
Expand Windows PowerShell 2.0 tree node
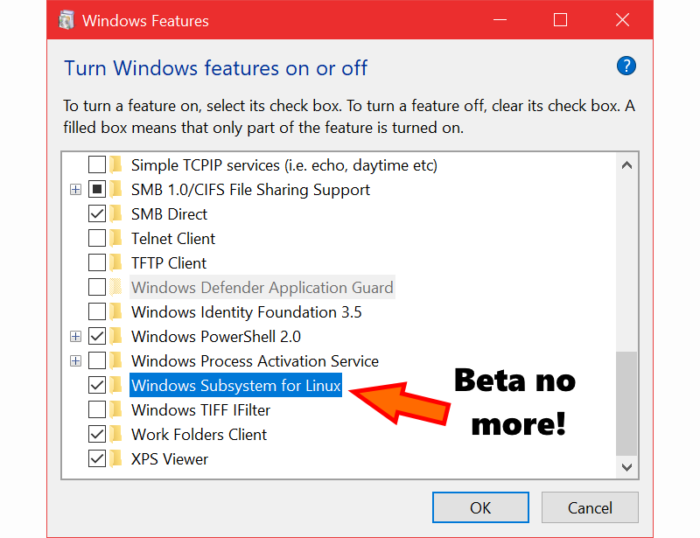point(76,337)
